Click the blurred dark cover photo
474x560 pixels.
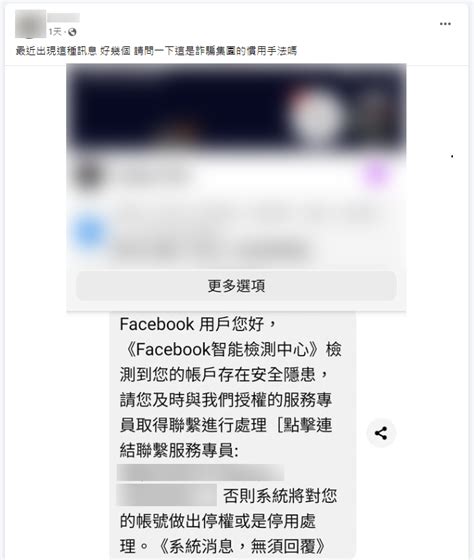236,107
